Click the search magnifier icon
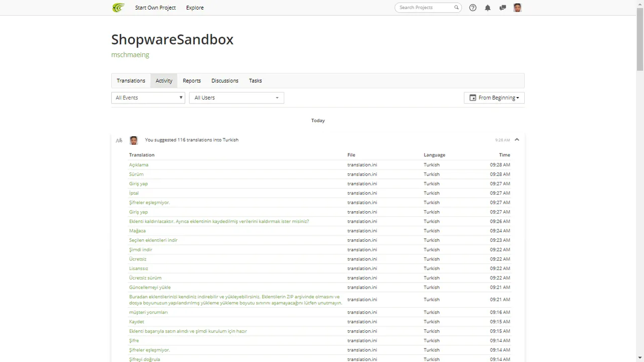The width and height of the screenshot is (644, 362). (456, 8)
